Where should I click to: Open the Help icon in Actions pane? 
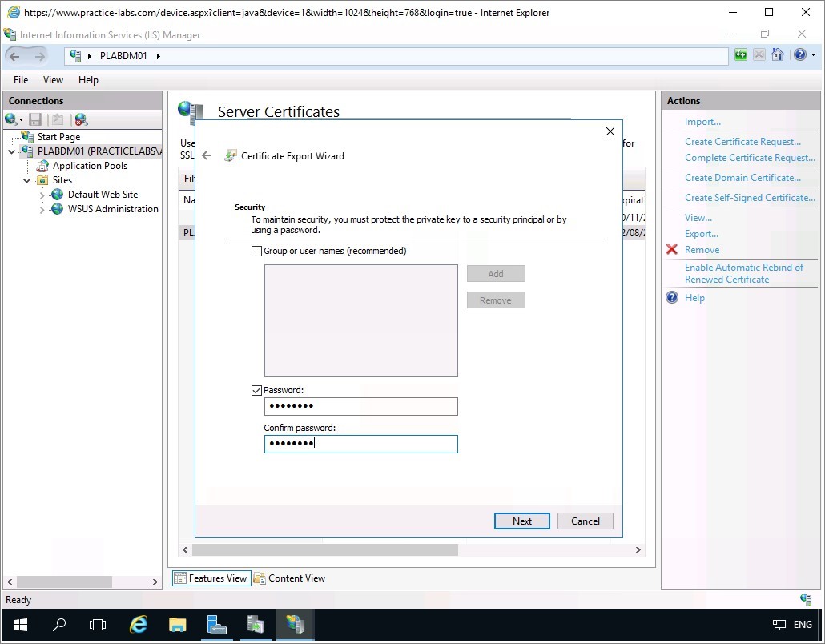[x=672, y=298]
